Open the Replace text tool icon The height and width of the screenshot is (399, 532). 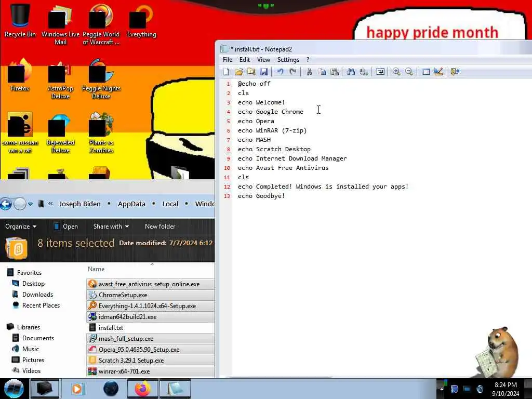[364, 72]
